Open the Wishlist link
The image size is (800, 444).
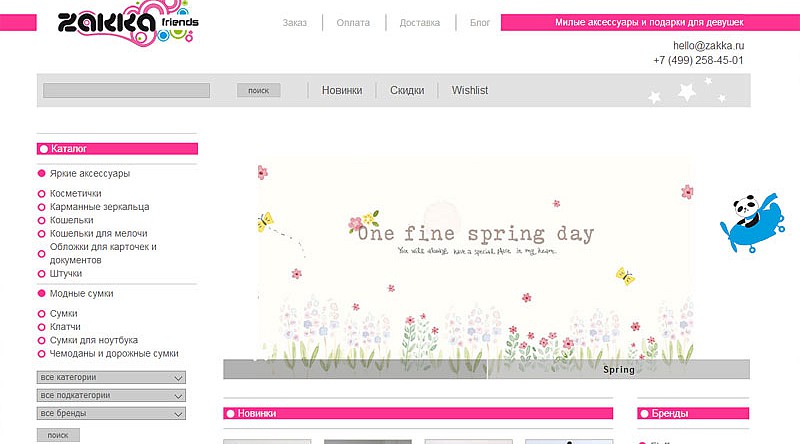(x=470, y=90)
